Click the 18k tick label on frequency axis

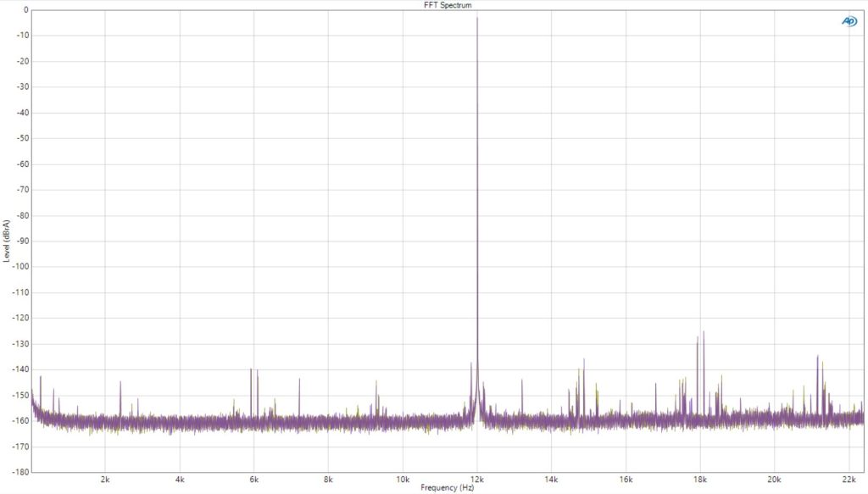700,479
